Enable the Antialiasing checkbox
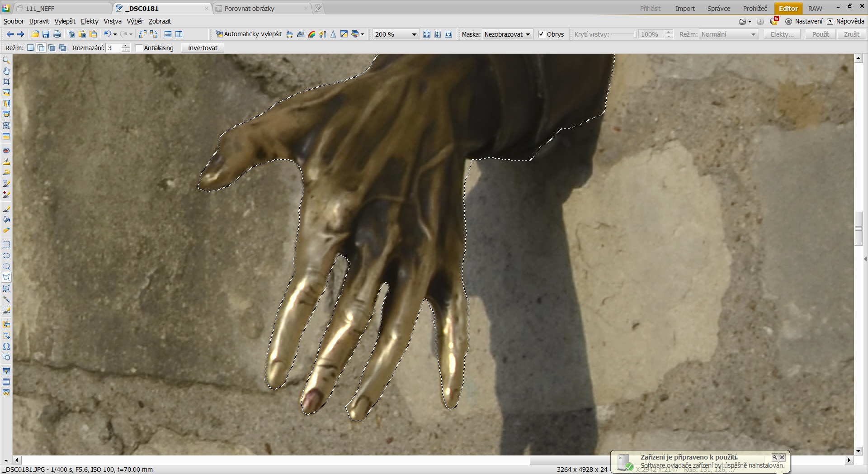The width and height of the screenshot is (868, 474). click(x=139, y=48)
